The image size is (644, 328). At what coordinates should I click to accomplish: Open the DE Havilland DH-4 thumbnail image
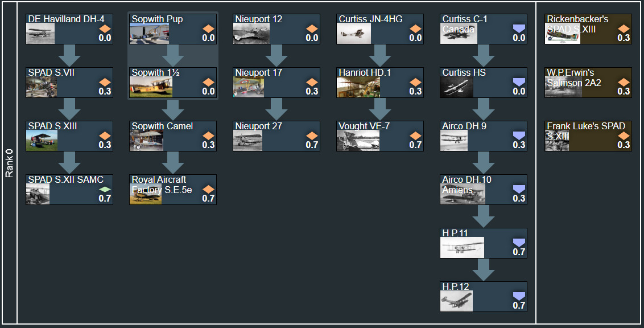coord(40,34)
